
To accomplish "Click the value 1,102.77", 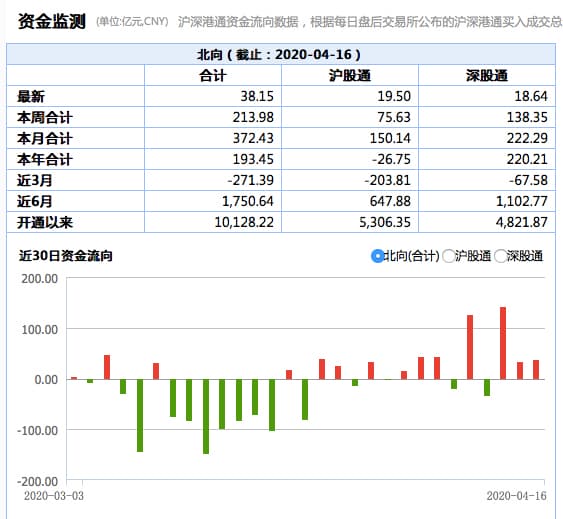I will 522,201.
